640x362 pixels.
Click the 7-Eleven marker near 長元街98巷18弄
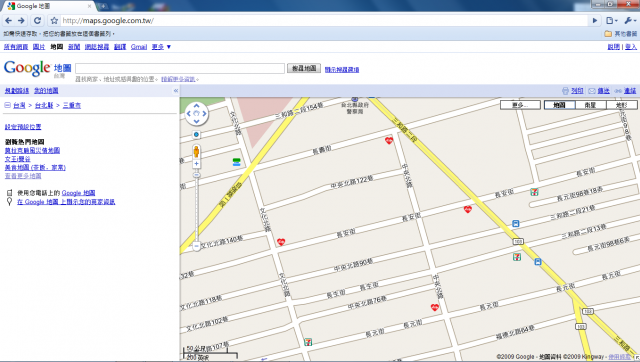[x=534, y=192]
